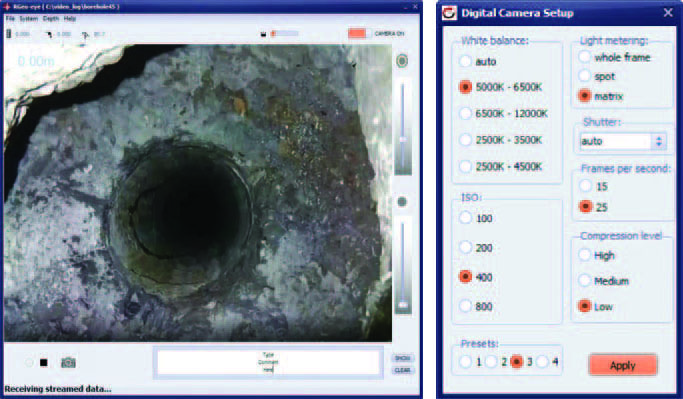Click the Apply button

coord(623,365)
